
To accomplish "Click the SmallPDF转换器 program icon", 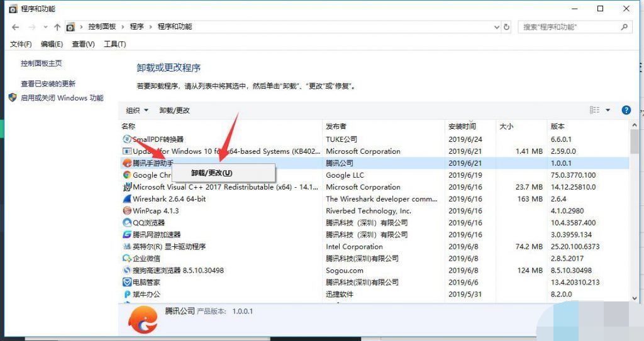I will point(127,139).
